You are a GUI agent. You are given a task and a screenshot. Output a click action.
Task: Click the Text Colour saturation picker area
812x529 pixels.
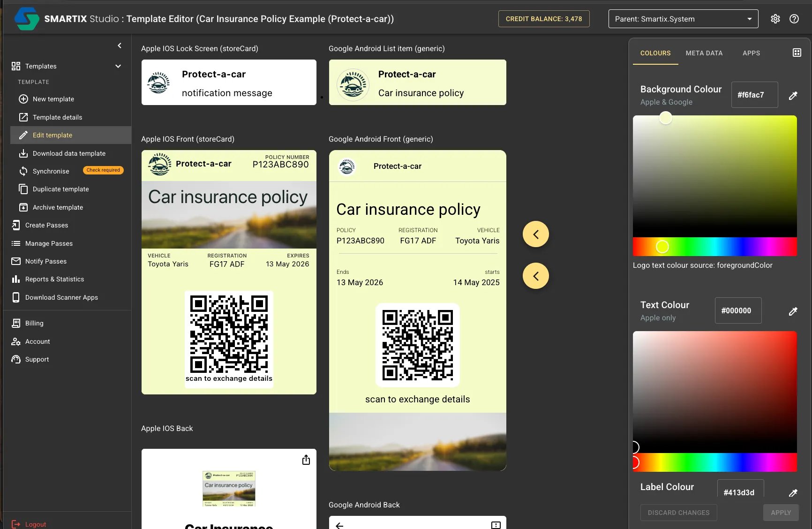coord(715,392)
